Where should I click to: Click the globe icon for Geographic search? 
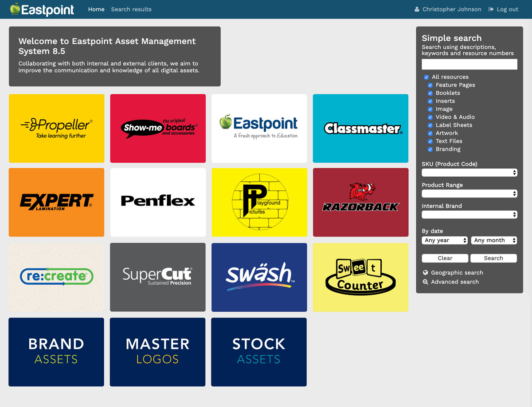coord(426,273)
